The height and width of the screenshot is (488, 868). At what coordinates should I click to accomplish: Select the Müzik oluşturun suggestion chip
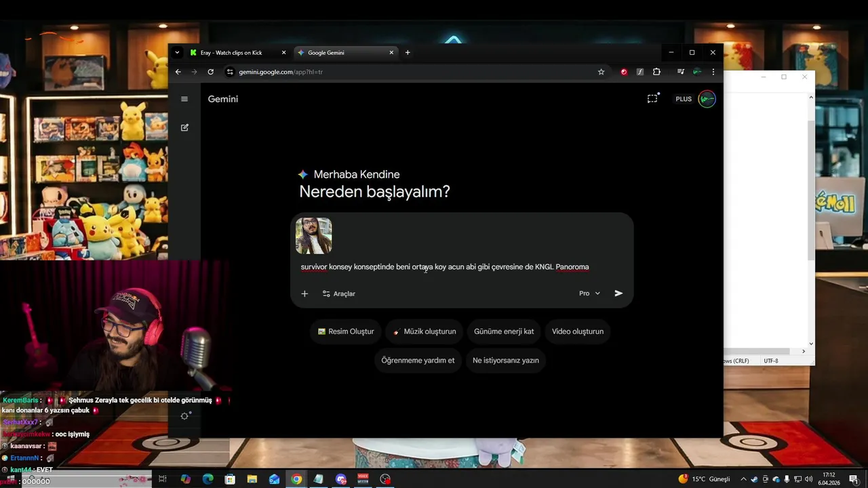pos(425,331)
